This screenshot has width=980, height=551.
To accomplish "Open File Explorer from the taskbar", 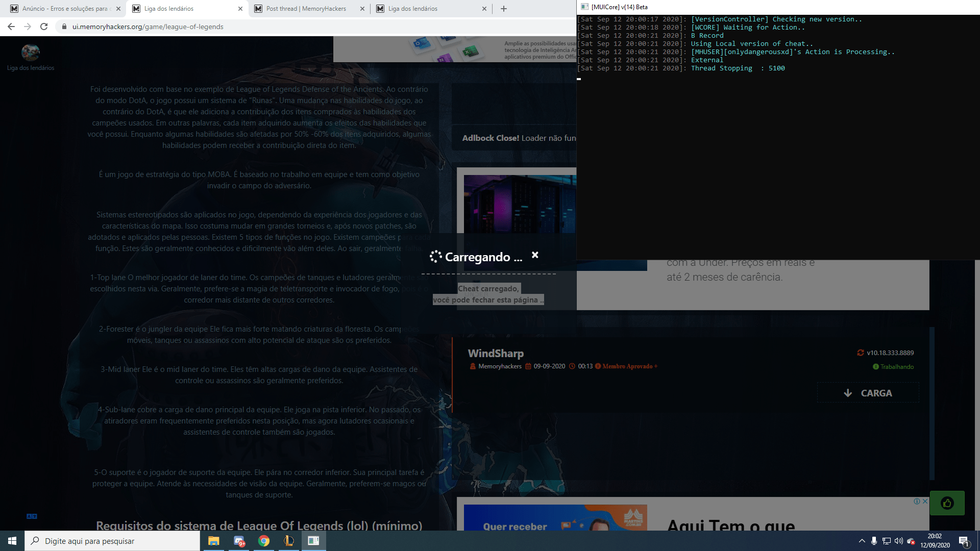I will pyautogui.click(x=213, y=541).
